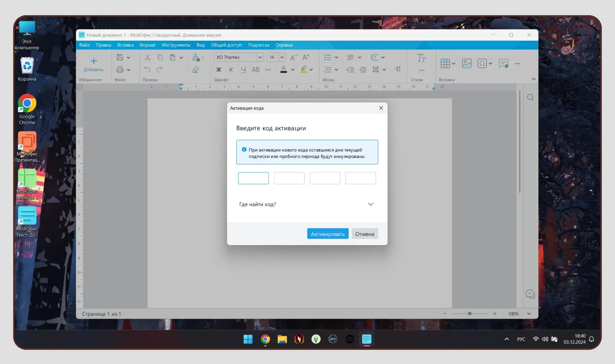Click the Отмена button

pos(365,234)
